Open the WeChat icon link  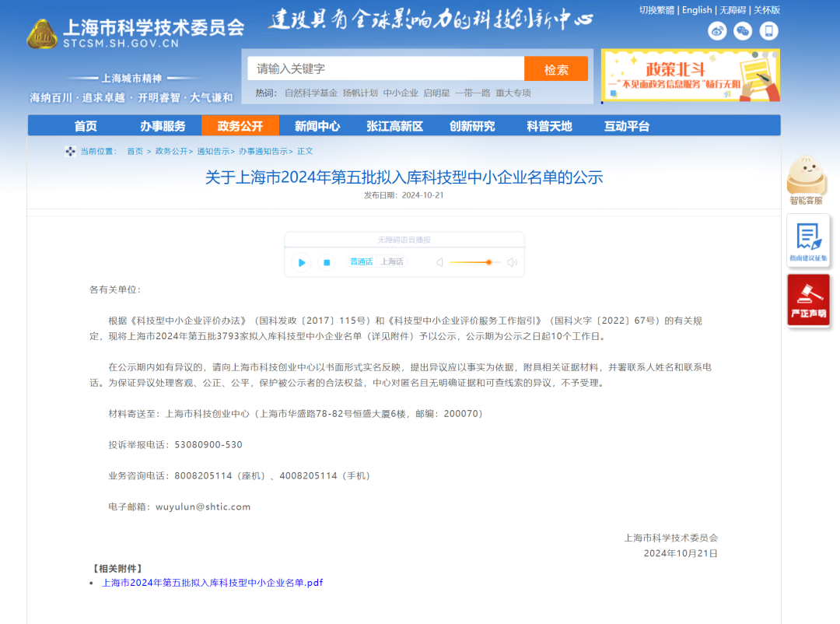tap(743, 31)
